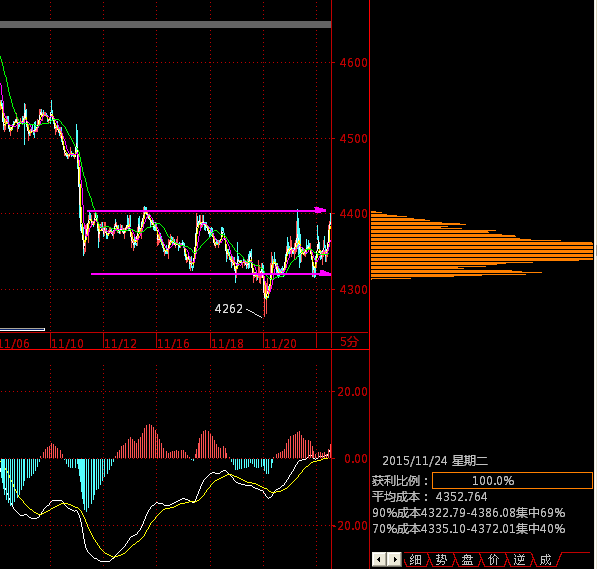Switch to the 細 tab

pyautogui.click(x=415, y=559)
